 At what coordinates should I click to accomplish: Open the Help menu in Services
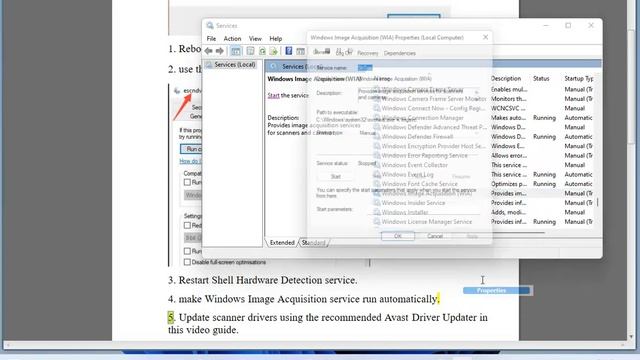pyautogui.click(x=276, y=38)
